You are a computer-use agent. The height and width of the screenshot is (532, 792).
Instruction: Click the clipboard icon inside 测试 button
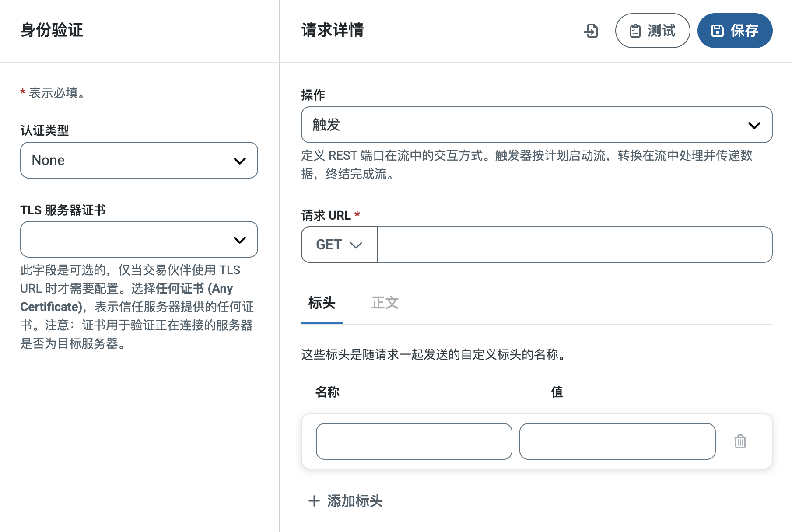coord(635,31)
